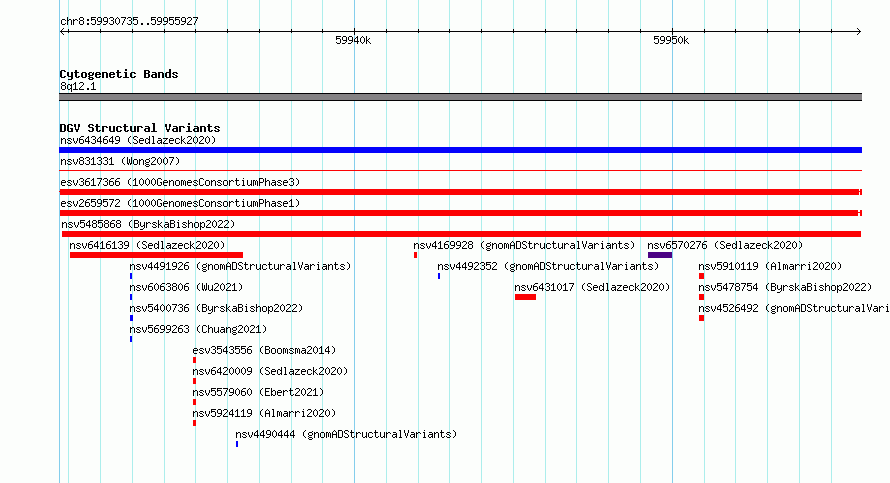Click esv3617366 (1000GenomesConsortiumPhase3) label
Viewport: 890px width, 483px height.
(x=180, y=182)
